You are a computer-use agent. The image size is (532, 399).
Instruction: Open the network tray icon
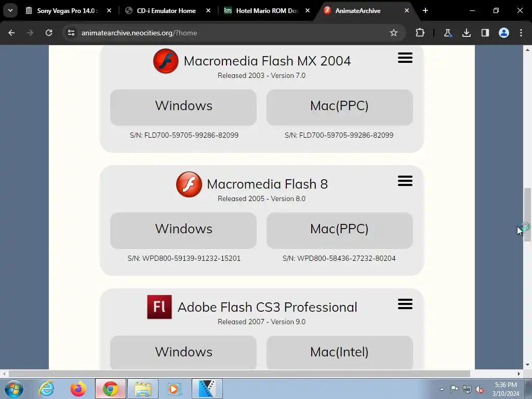click(x=467, y=389)
